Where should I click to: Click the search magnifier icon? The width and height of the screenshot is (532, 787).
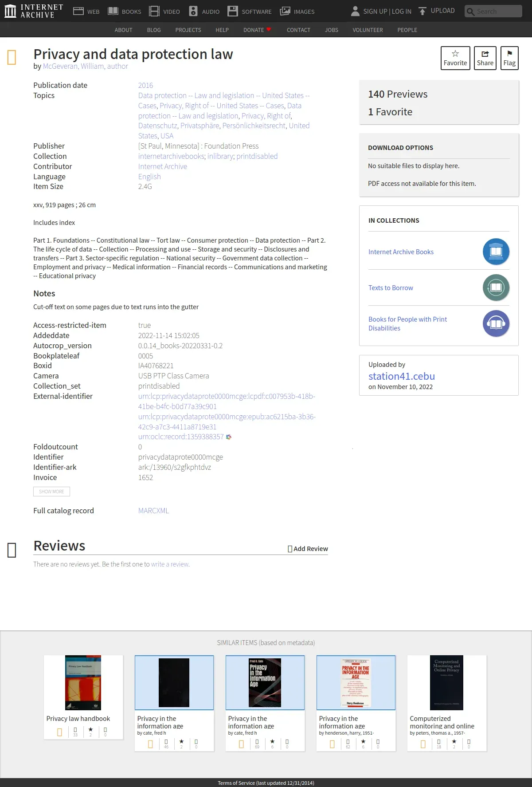click(x=470, y=12)
